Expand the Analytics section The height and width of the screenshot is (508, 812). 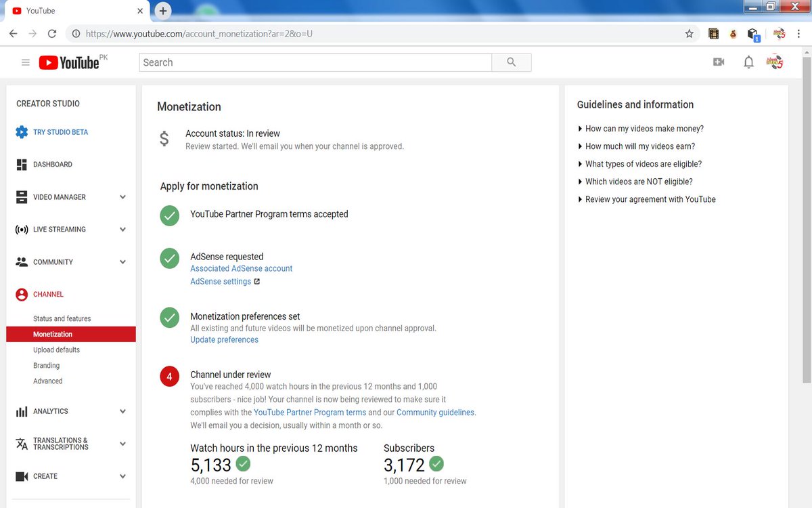(x=122, y=411)
